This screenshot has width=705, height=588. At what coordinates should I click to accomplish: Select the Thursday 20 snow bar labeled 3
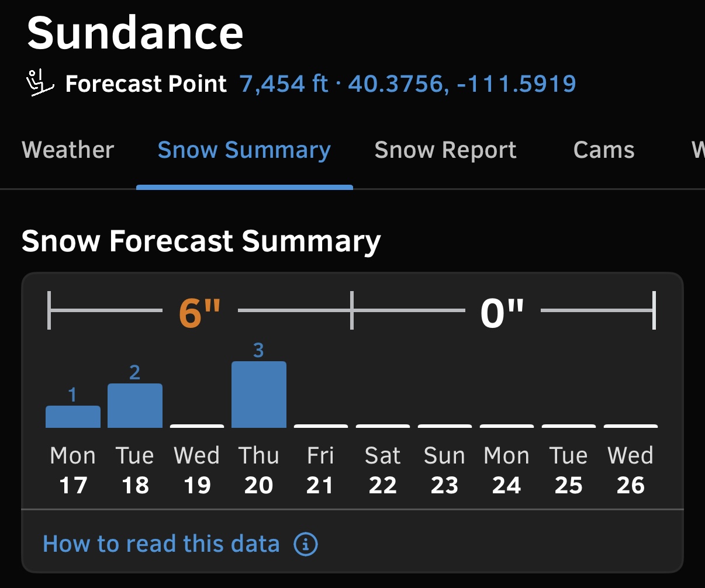[x=259, y=395]
